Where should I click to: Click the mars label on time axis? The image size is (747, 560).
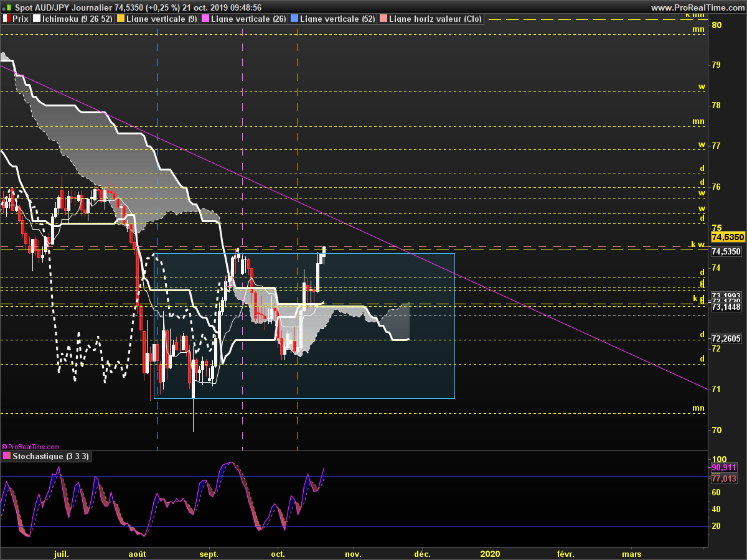(632, 553)
